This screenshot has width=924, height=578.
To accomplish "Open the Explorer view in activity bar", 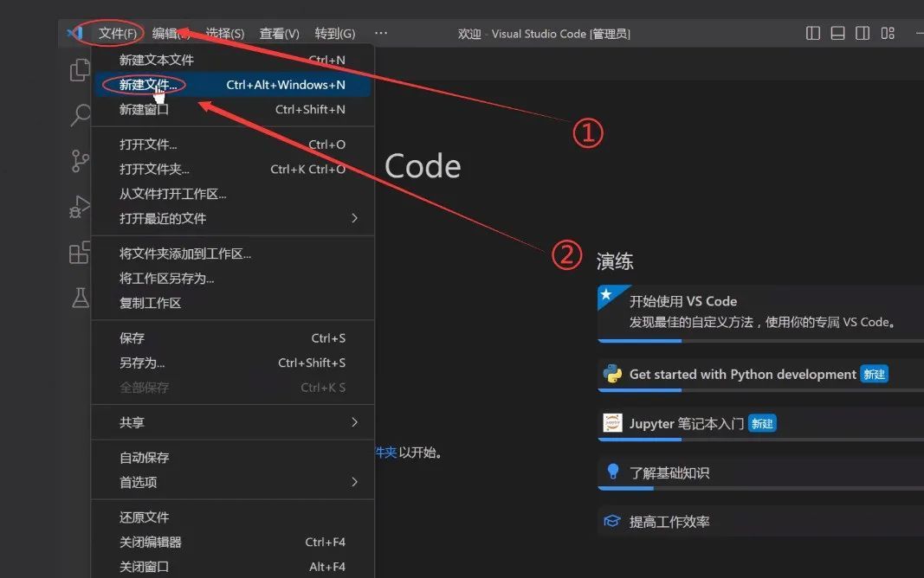I will [80, 70].
